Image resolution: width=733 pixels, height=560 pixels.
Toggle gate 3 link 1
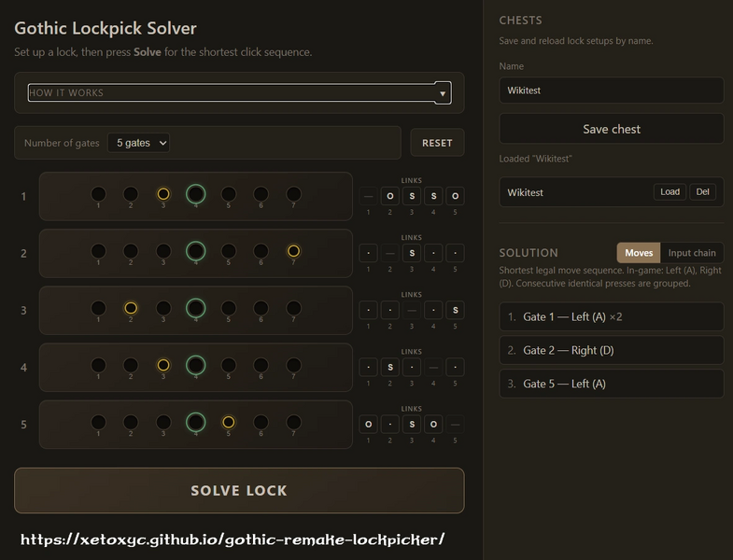(369, 310)
